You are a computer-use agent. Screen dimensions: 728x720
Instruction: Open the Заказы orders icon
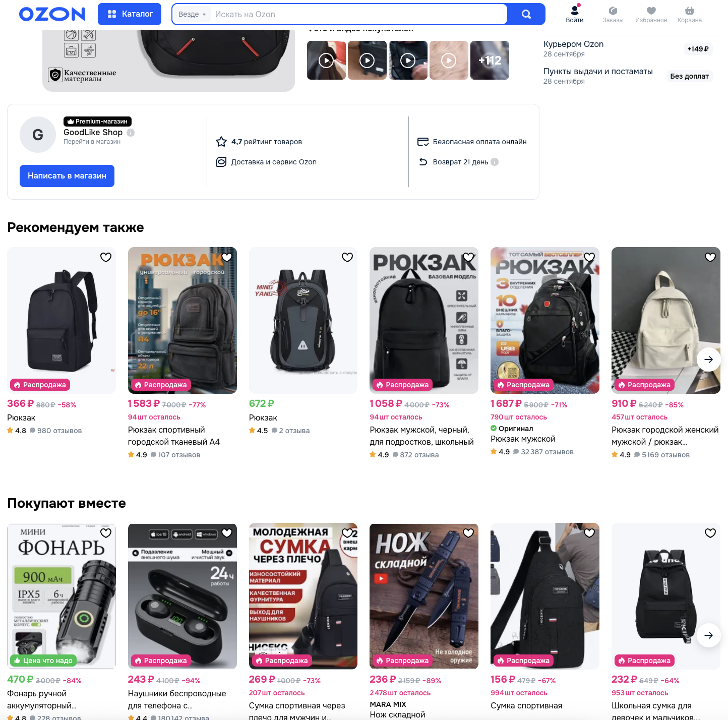(613, 14)
